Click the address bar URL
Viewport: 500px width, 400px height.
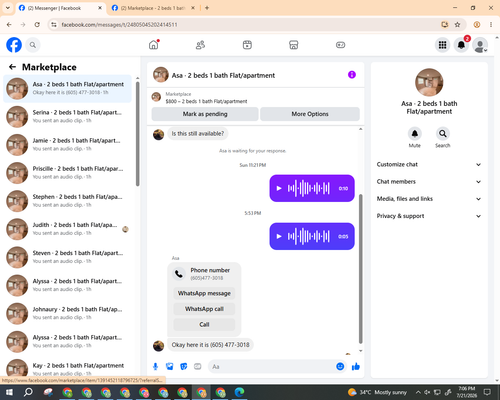click(119, 25)
